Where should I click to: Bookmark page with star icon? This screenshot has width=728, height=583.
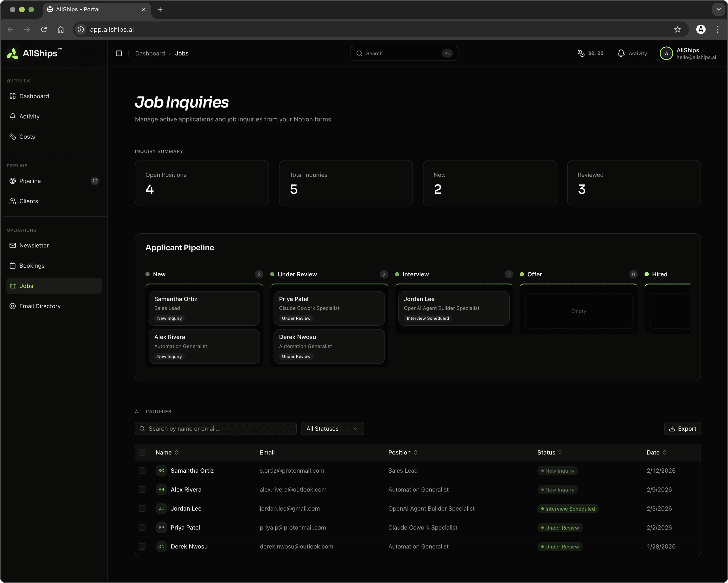click(677, 29)
